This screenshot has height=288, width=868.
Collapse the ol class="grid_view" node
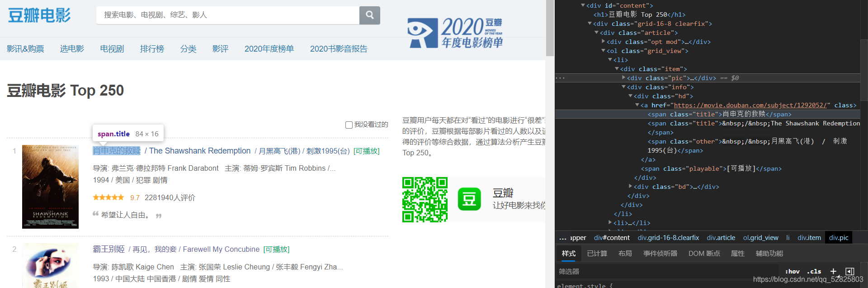(x=603, y=51)
